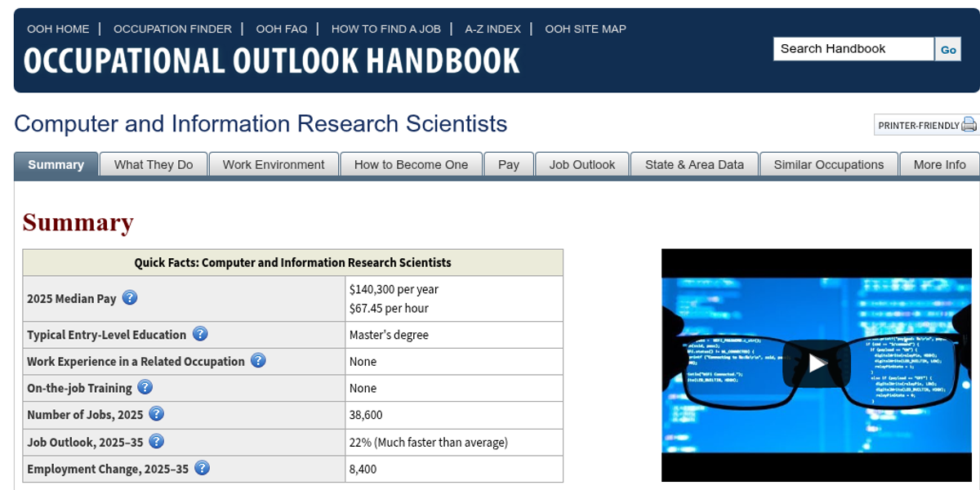Click the coding glasses video thumbnail
Screen dimensions: 980x490
817,365
